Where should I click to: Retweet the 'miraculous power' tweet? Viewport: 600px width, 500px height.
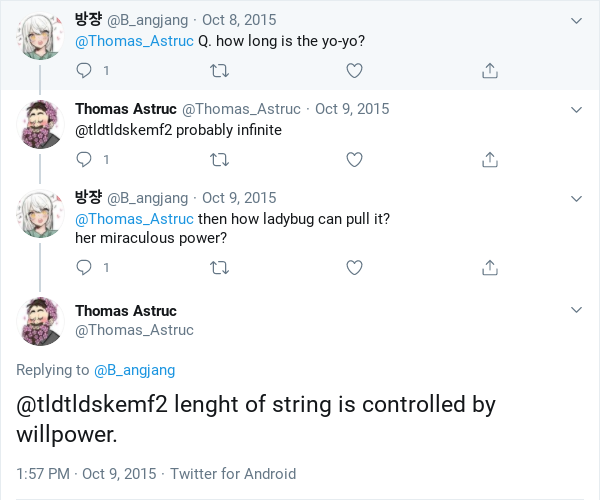[220, 267]
